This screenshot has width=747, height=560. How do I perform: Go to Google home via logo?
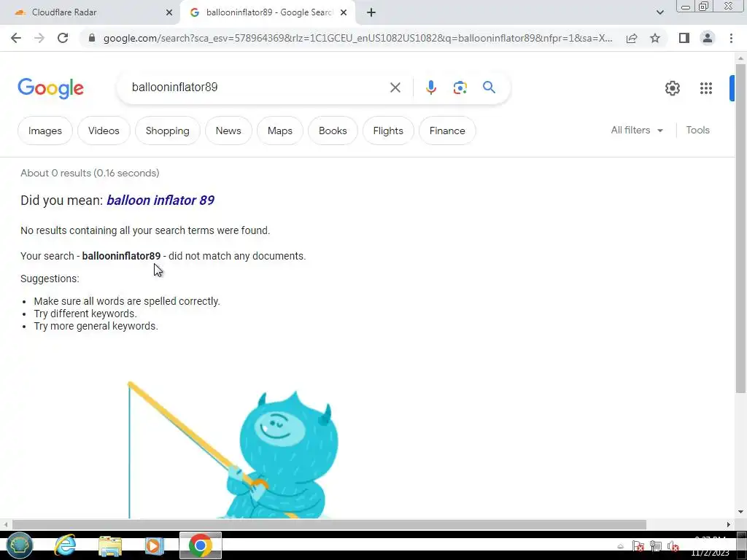click(50, 88)
